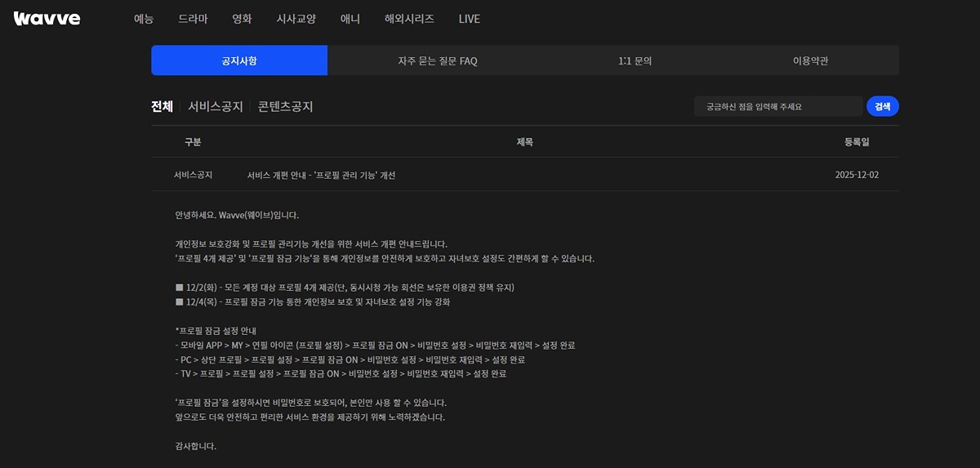Filter notices by 서비스공지

(216, 106)
